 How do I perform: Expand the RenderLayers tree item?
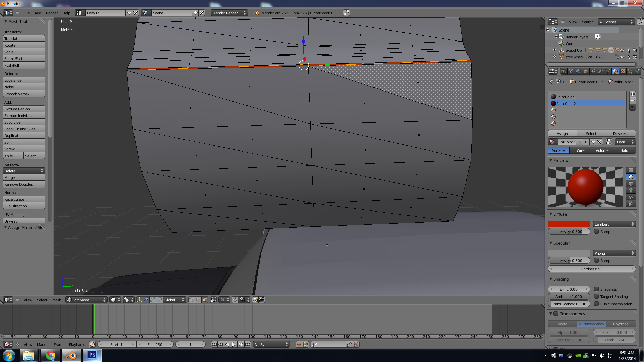point(556,37)
